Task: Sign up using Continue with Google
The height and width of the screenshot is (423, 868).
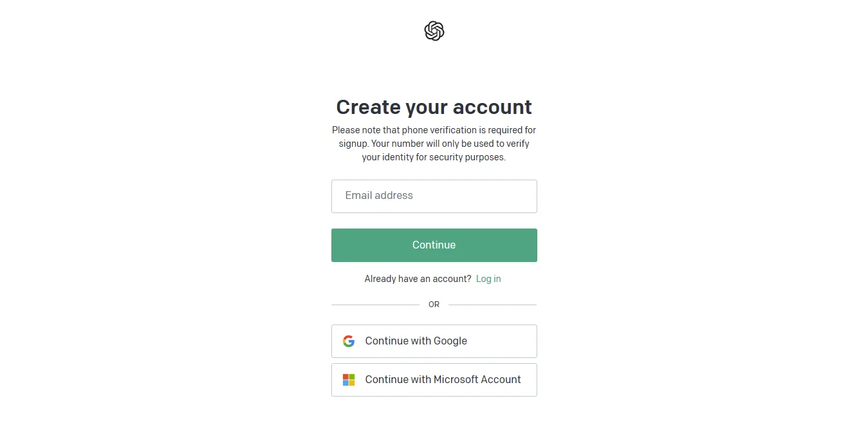Action: pos(434,341)
